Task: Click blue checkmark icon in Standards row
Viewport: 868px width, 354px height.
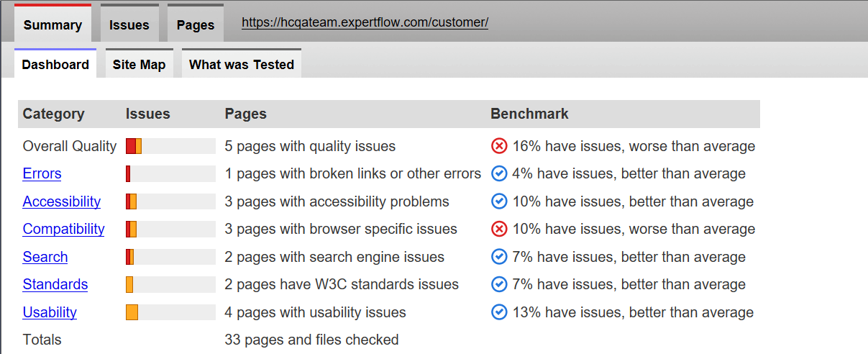Action: (x=499, y=284)
